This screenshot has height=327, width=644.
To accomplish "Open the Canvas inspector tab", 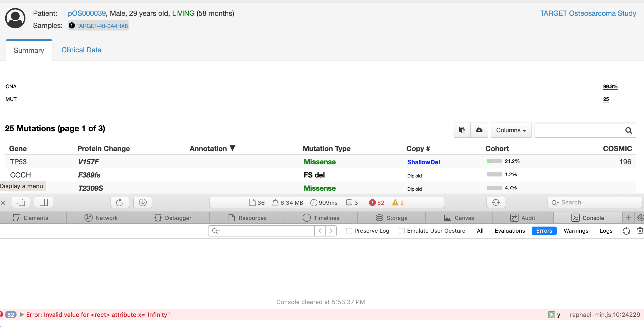I will (459, 218).
